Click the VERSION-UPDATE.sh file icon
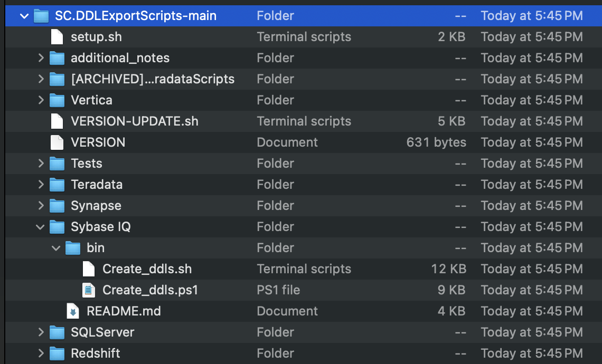The width and height of the screenshot is (602, 364). point(57,121)
